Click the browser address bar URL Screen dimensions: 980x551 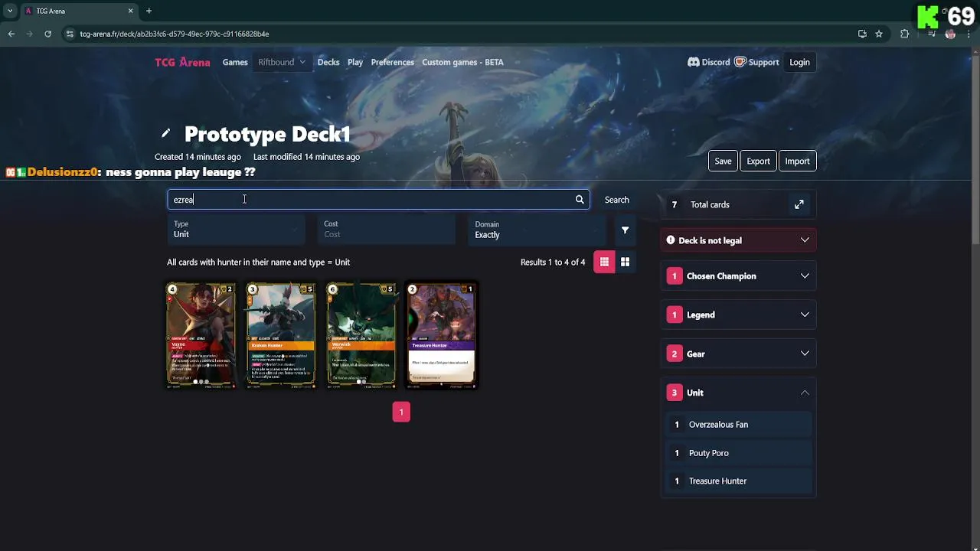click(x=175, y=34)
